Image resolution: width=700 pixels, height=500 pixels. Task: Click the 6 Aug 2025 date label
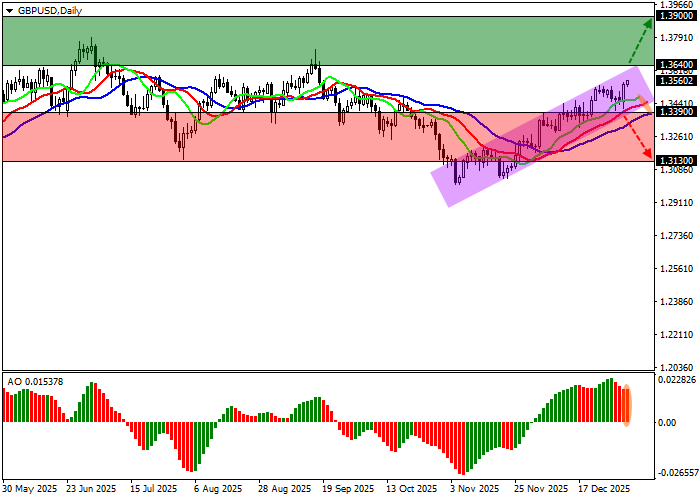coord(218,489)
